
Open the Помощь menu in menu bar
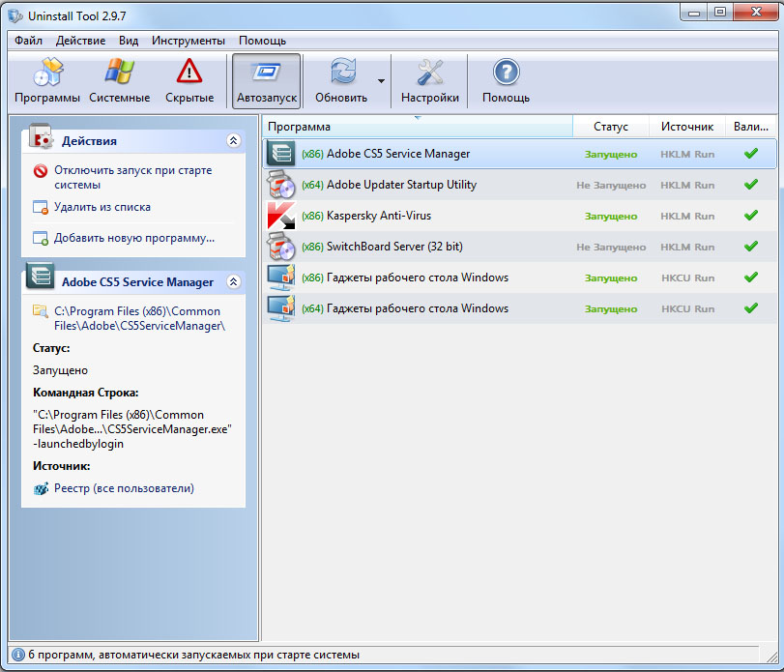click(x=262, y=41)
